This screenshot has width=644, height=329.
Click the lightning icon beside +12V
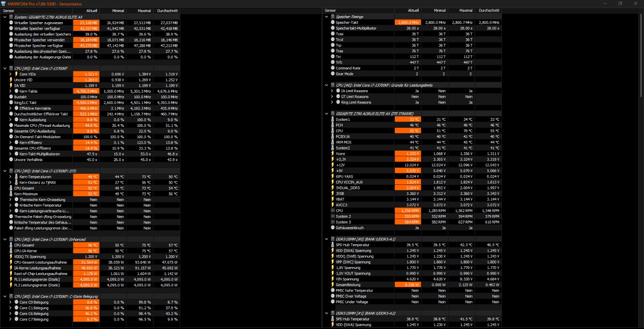tap(333, 165)
